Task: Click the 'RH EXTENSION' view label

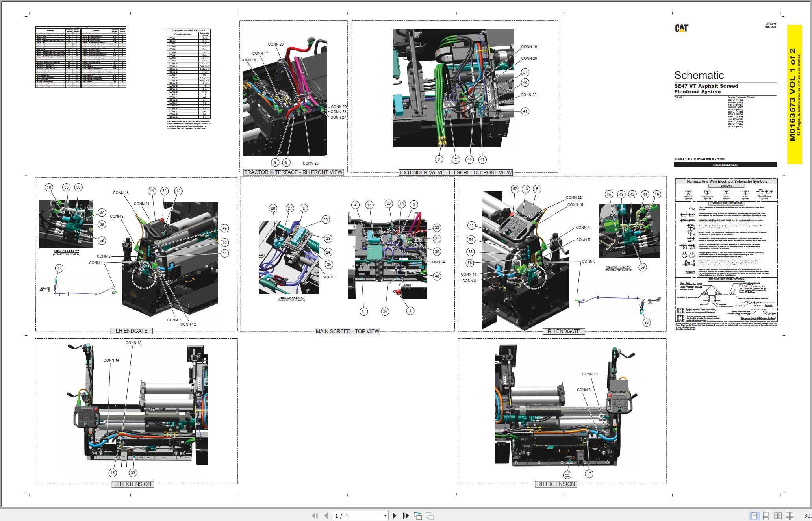Action: 556,484
